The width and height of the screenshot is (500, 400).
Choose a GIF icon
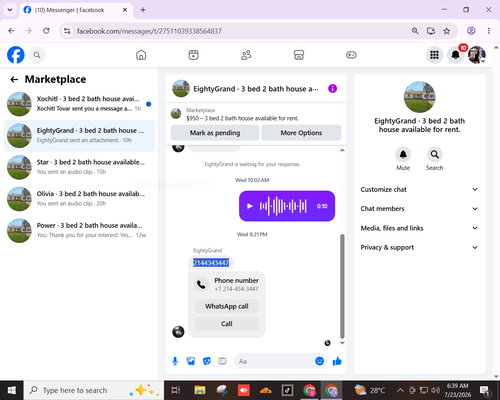[222, 361]
